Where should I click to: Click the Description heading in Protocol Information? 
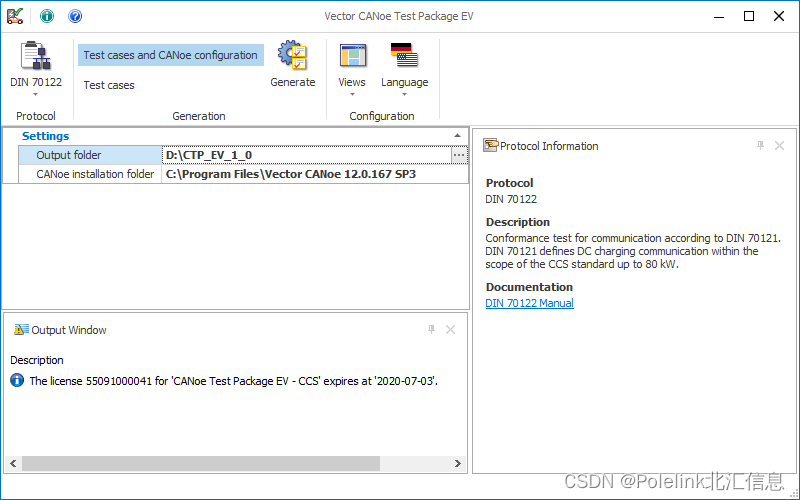(517, 222)
